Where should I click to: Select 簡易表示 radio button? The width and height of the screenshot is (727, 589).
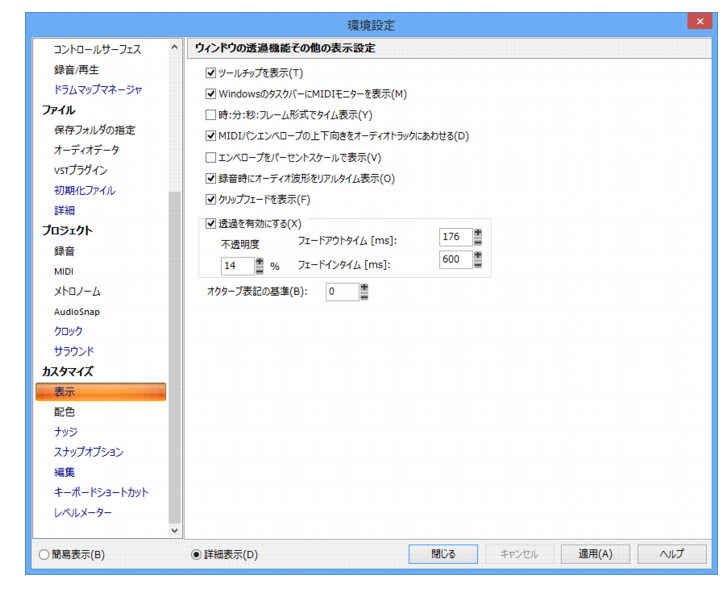point(44,554)
